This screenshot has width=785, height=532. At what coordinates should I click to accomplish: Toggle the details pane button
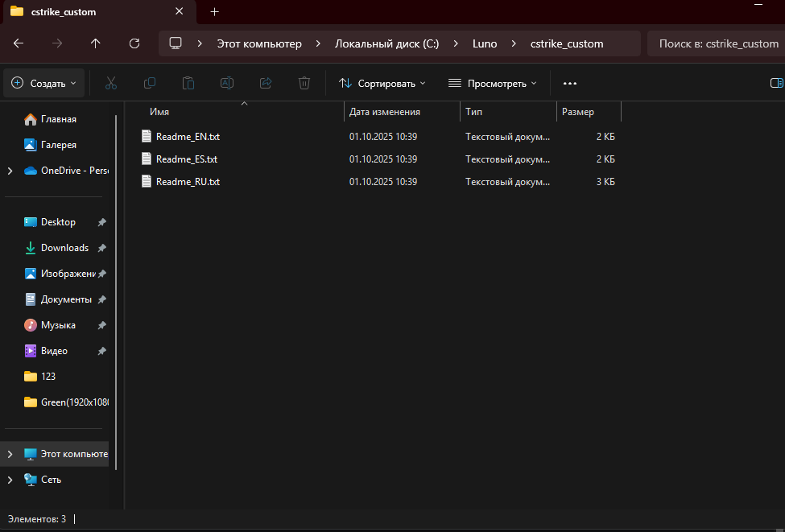[776, 83]
